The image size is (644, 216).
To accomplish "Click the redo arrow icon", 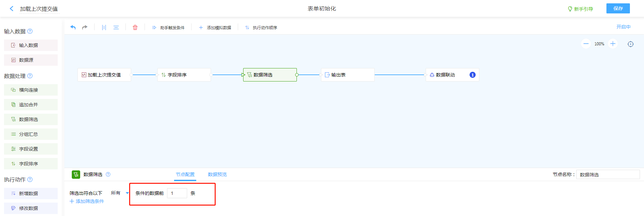I will click(x=85, y=28).
